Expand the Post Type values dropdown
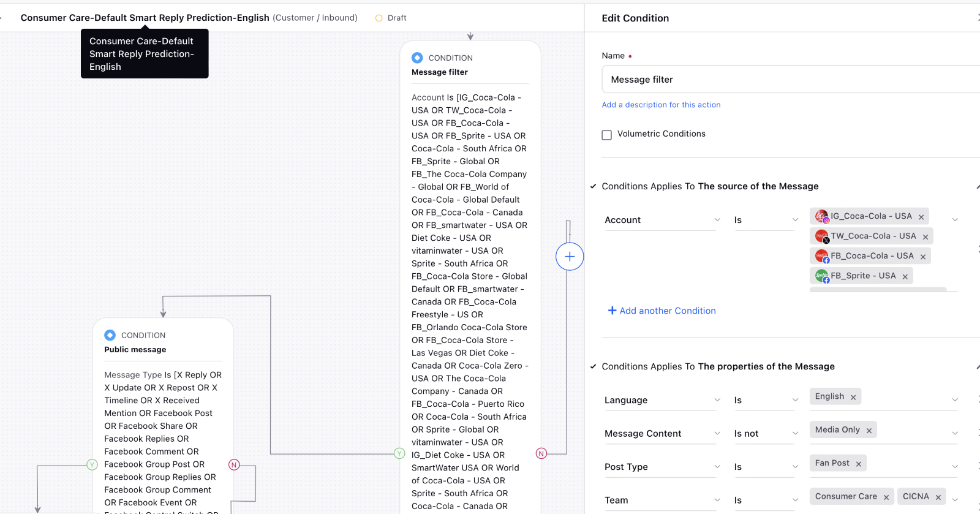Viewport: 980px width, 514px height. pos(955,467)
